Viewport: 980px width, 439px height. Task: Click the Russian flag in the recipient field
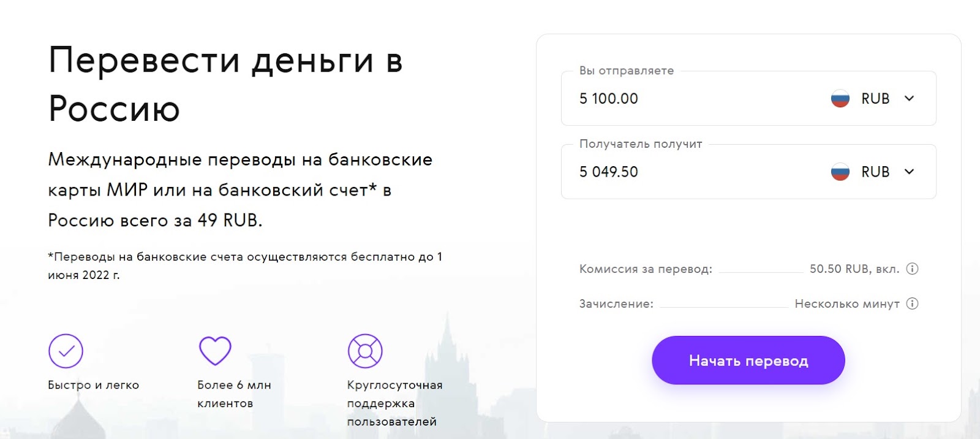[840, 172]
